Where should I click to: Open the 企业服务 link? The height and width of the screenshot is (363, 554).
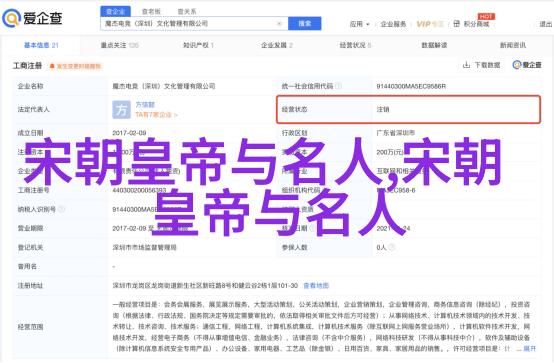pos(393,24)
